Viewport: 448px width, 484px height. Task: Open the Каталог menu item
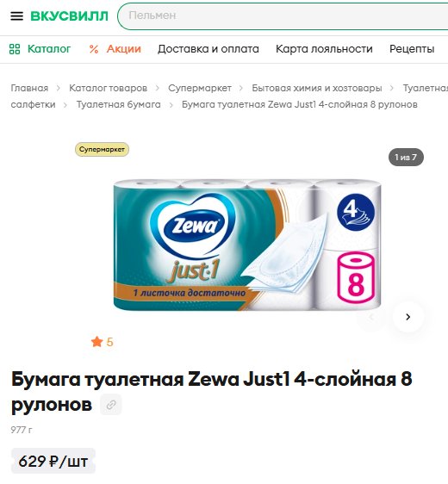click(49, 49)
